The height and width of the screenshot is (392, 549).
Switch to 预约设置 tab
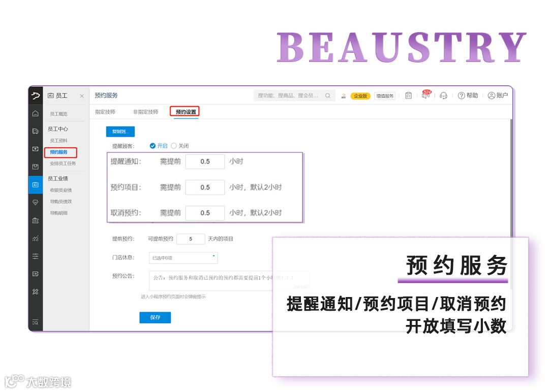tap(186, 112)
